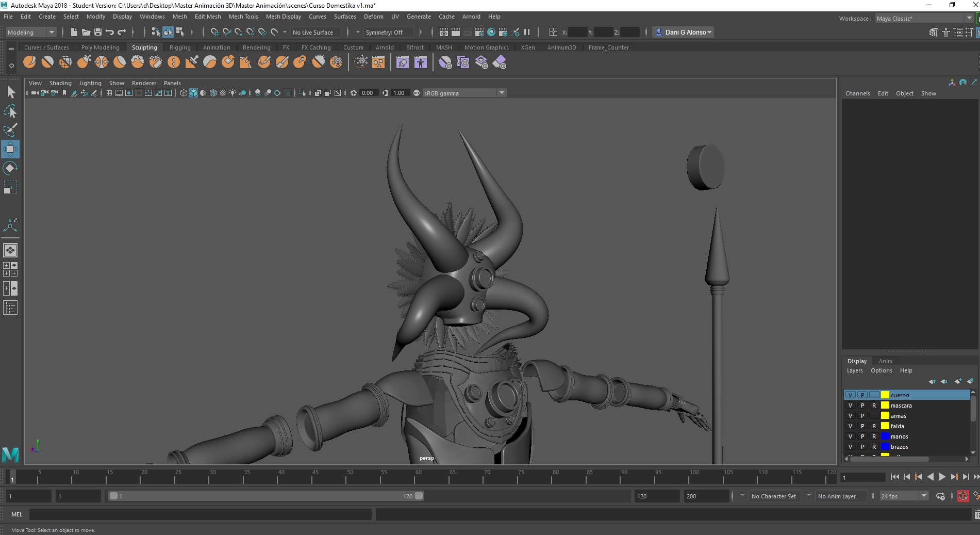Viewport: 980px width, 535px height.
Task: Expand the sRGB gamma view transform dropdown
Action: click(x=501, y=93)
